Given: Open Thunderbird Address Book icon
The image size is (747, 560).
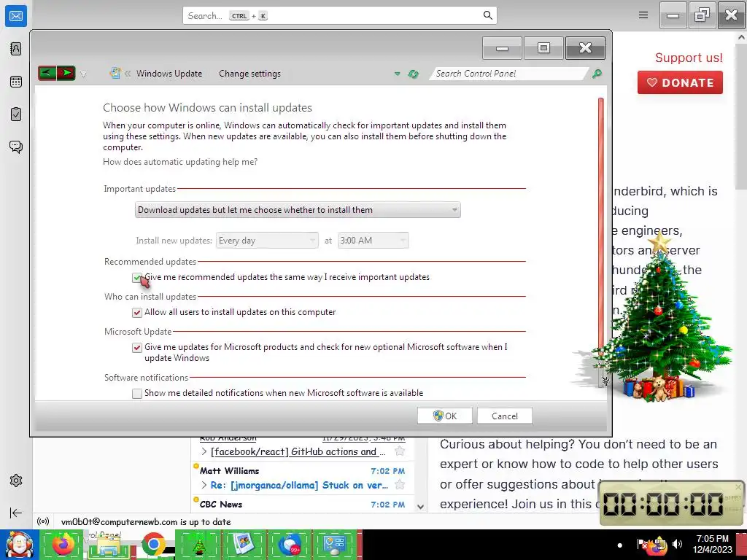Looking at the screenshot, I should 16,49.
